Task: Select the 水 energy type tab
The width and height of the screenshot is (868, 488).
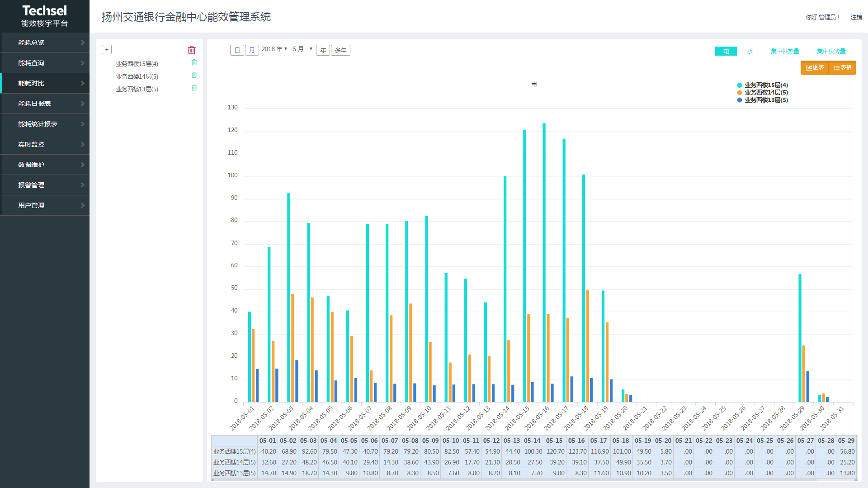Action: click(x=750, y=52)
